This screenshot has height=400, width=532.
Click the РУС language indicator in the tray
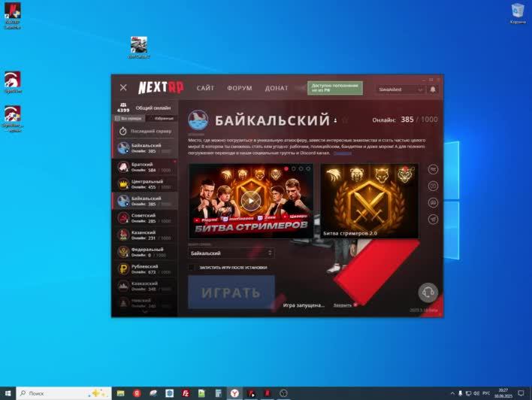coord(486,393)
